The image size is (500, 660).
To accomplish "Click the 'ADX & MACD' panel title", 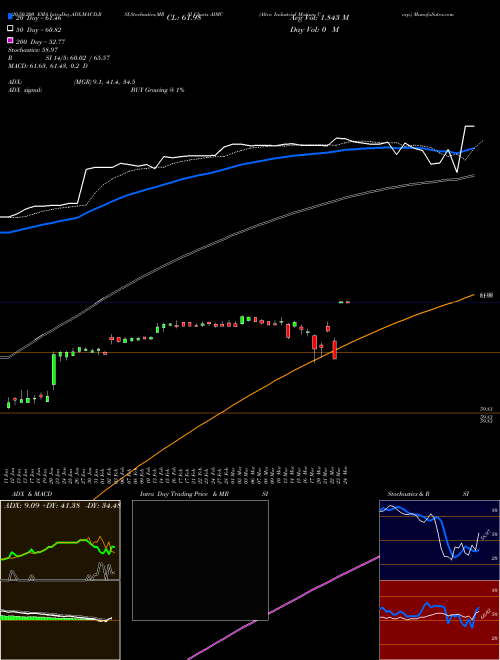I will pyautogui.click(x=30, y=494).
